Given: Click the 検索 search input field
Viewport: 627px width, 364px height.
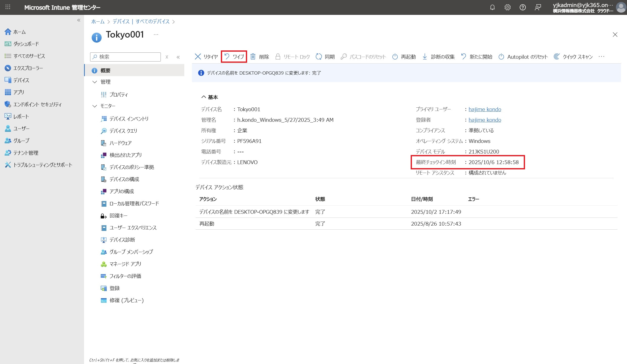Looking at the screenshot, I should pos(128,57).
